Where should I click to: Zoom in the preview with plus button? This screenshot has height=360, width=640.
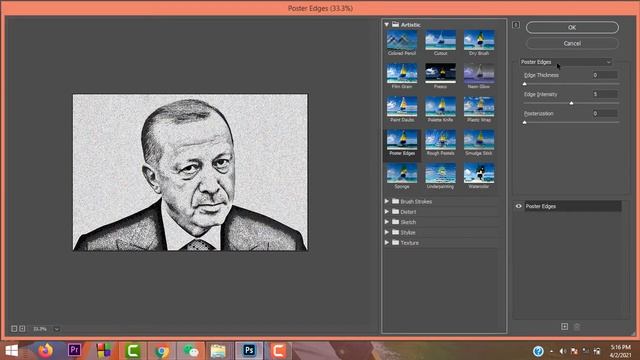pos(22,329)
